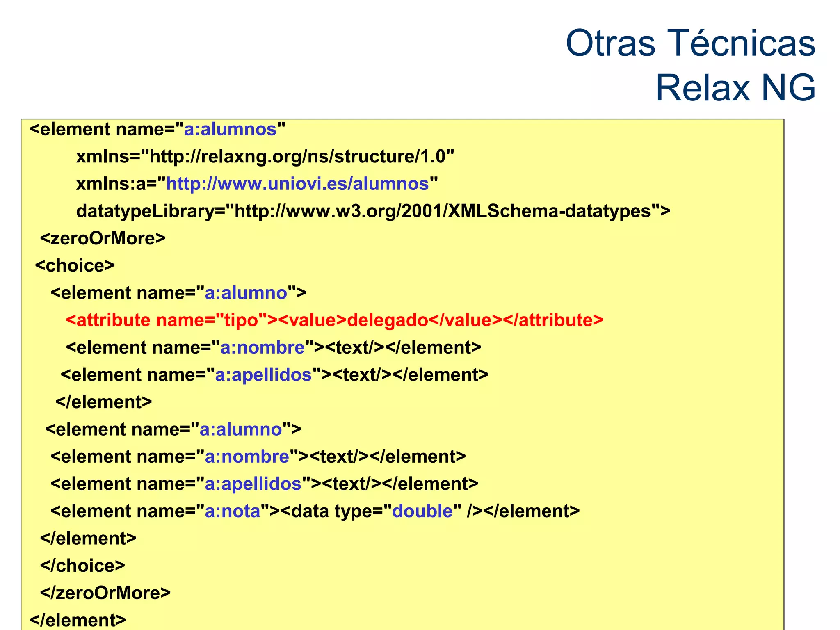Click the first closing </element> tag

[x=104, y=402]
